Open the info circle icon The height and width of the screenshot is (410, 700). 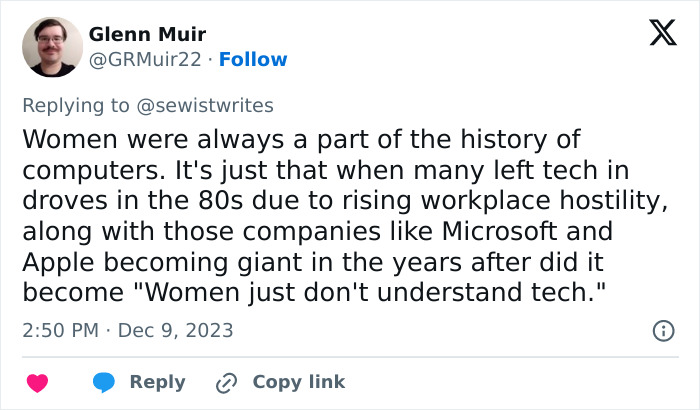pyautogui.click(x=661, y=330)
